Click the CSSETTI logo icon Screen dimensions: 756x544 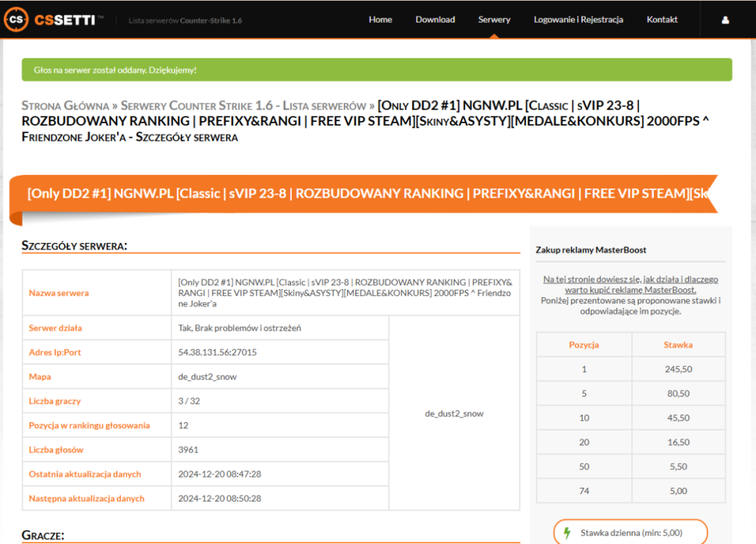tap(16, 20)
